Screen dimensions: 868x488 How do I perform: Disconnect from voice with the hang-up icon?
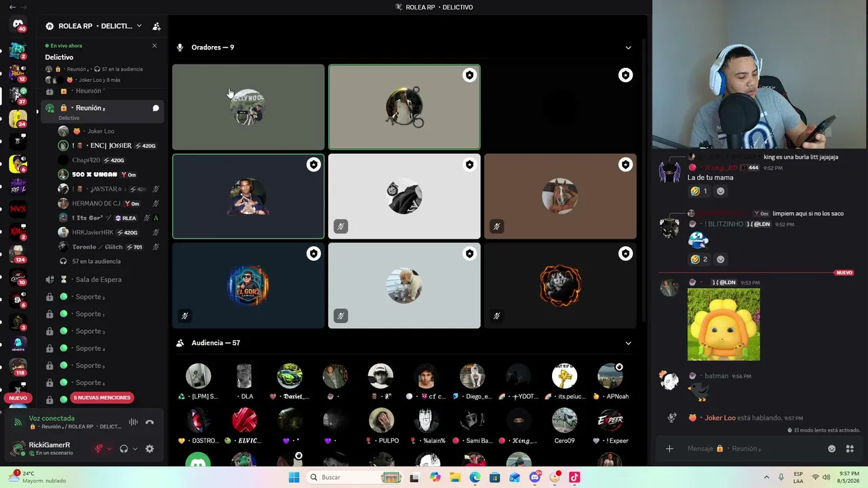coord(150,422)
